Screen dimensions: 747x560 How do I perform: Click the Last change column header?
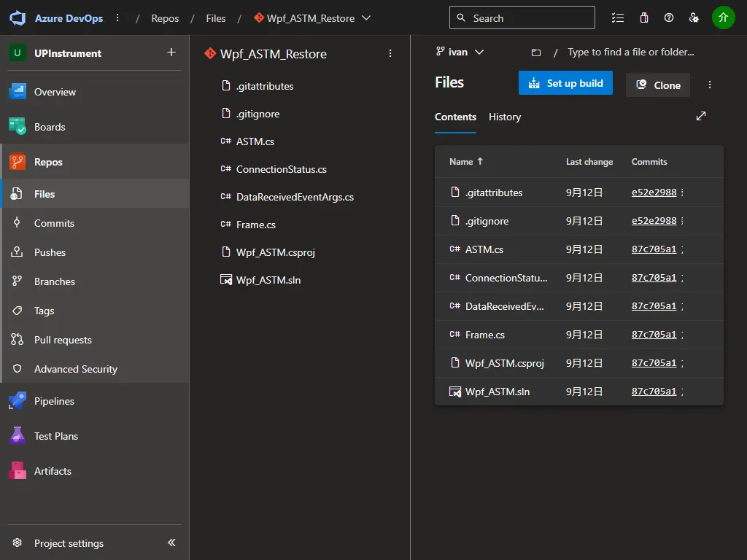589,161
